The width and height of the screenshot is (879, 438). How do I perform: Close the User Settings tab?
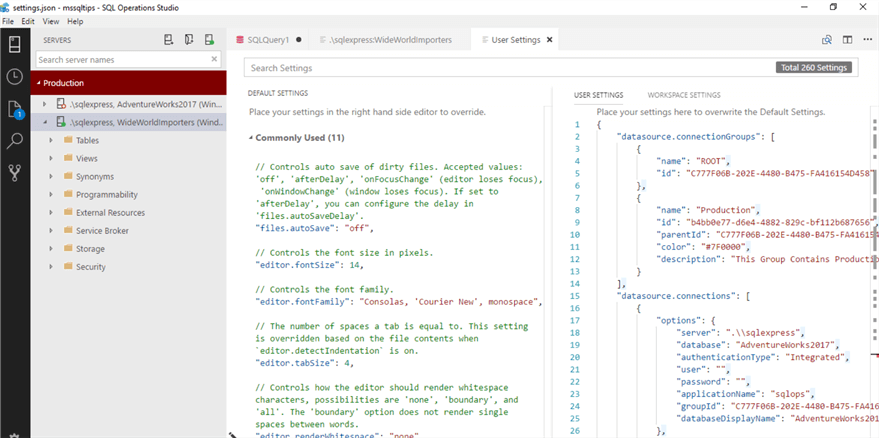click(x=549, y=40)
